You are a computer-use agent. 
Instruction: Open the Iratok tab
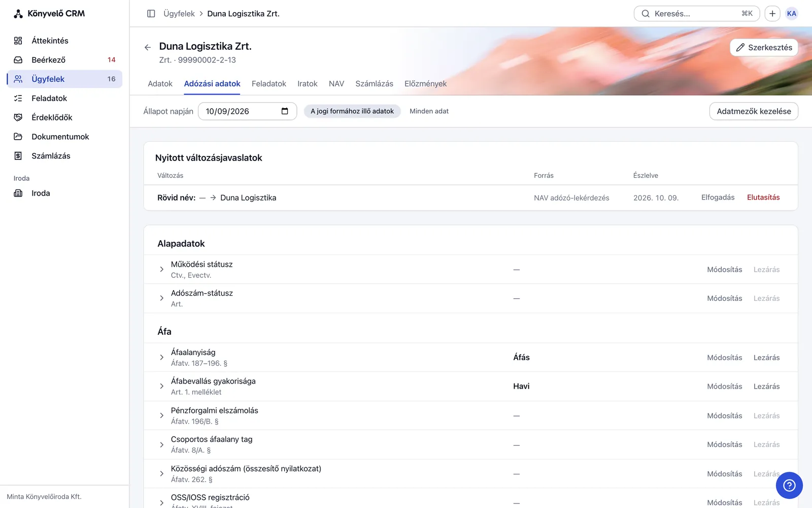[308, 84]
